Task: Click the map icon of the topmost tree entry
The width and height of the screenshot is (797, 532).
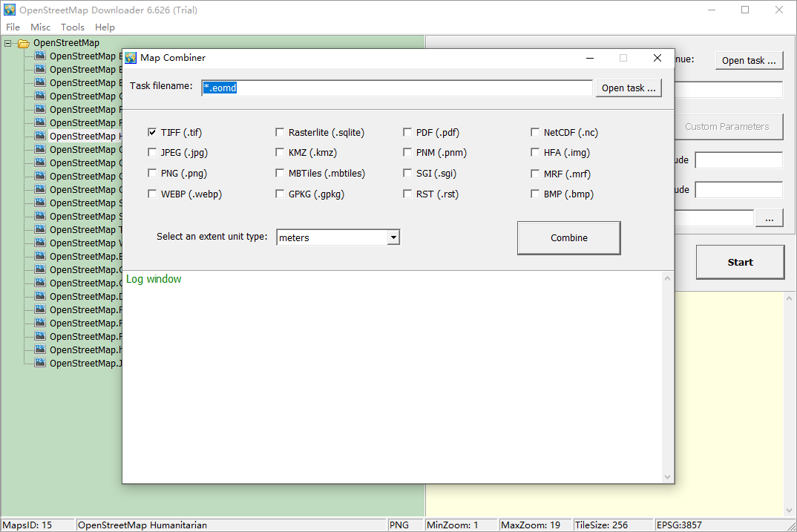Action: click(39, 56)
